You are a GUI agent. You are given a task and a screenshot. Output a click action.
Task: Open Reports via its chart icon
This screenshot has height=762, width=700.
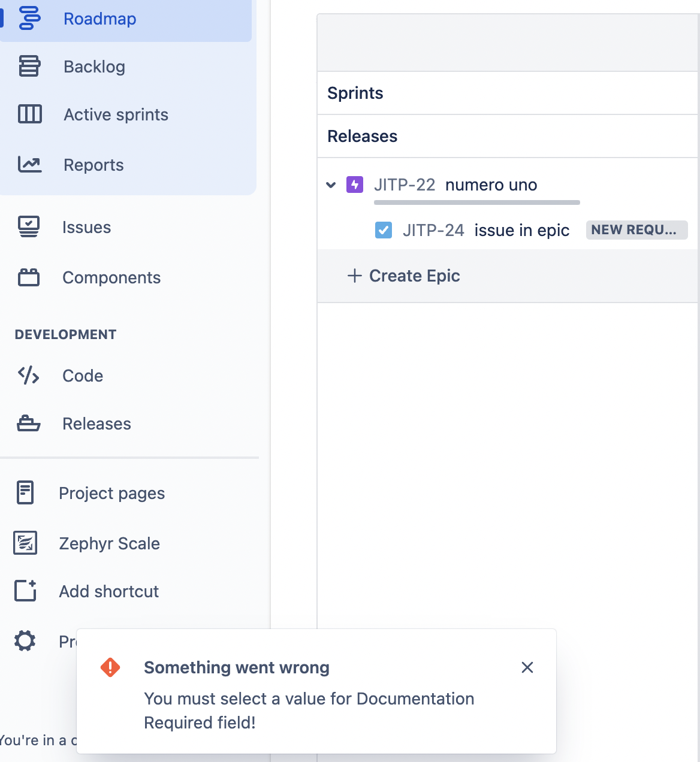[29, 165]
